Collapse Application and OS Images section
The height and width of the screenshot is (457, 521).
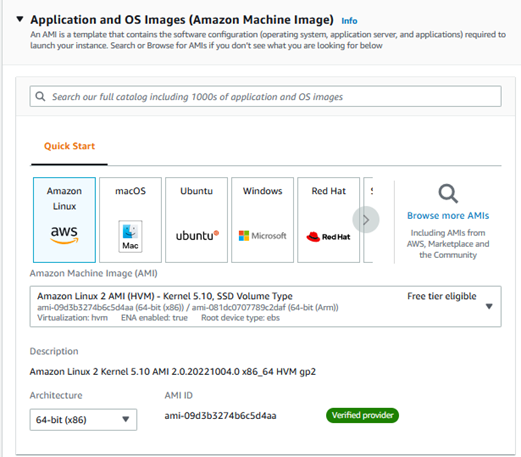(20, 19)
